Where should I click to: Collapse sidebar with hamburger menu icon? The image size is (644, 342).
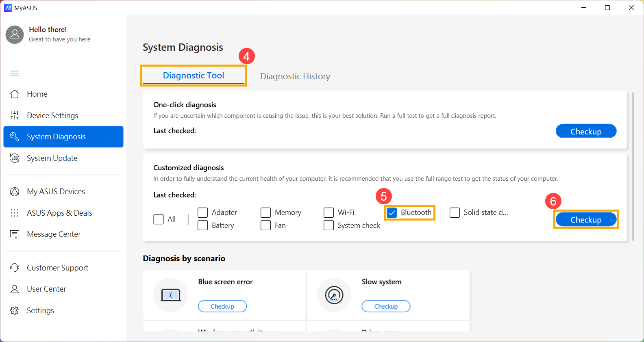click(15, 73)
